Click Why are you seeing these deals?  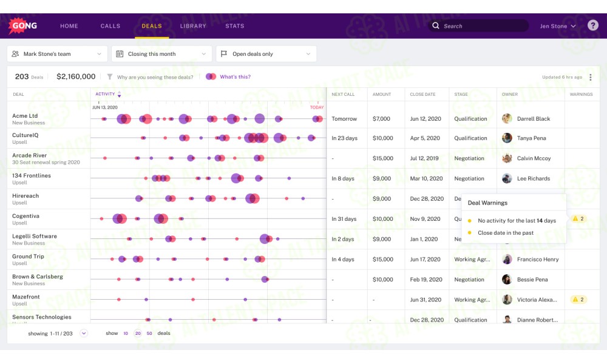155,77
